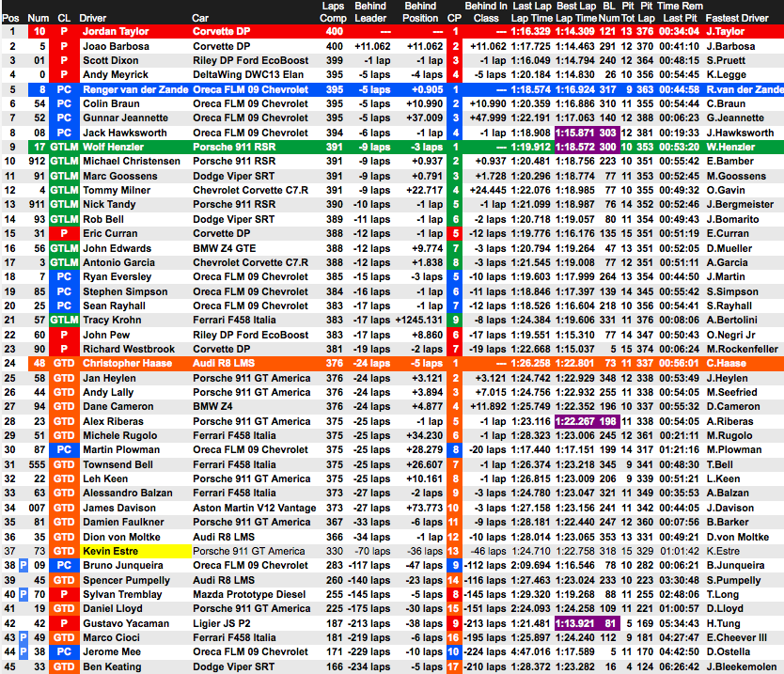Click the P pit indicator beside position 43
The width and height of the screenshot is (784, 674).
tap(23, 637)
